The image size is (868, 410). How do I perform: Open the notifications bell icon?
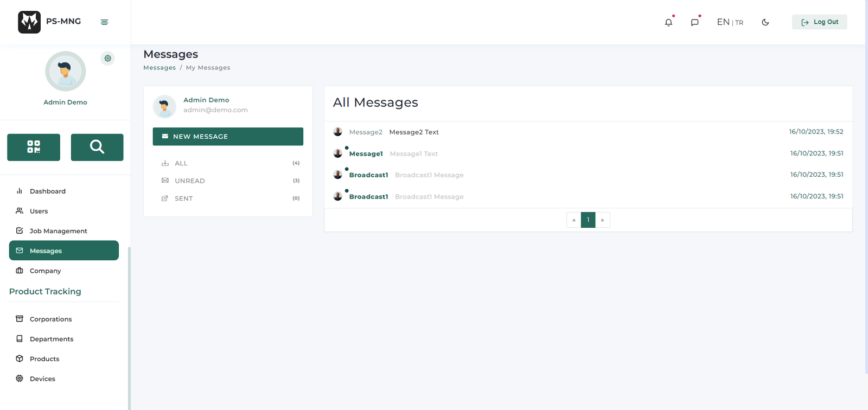[x=668, y=22]
